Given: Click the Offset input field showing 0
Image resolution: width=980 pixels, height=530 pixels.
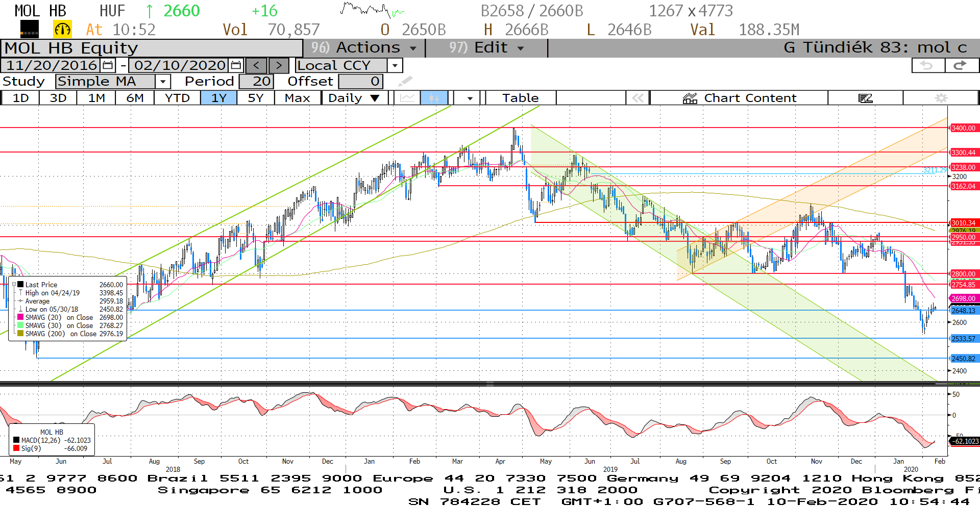Looking at the screenshot, I should (x=360, y=81).
